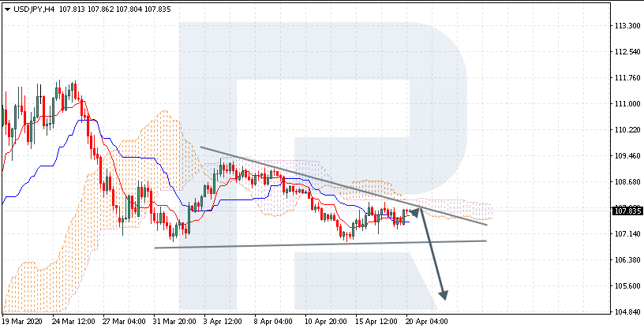Select the 15 Apr 12:00 date label
The width and height of the screenshot is (644, 328).
[x=378, y=321]
